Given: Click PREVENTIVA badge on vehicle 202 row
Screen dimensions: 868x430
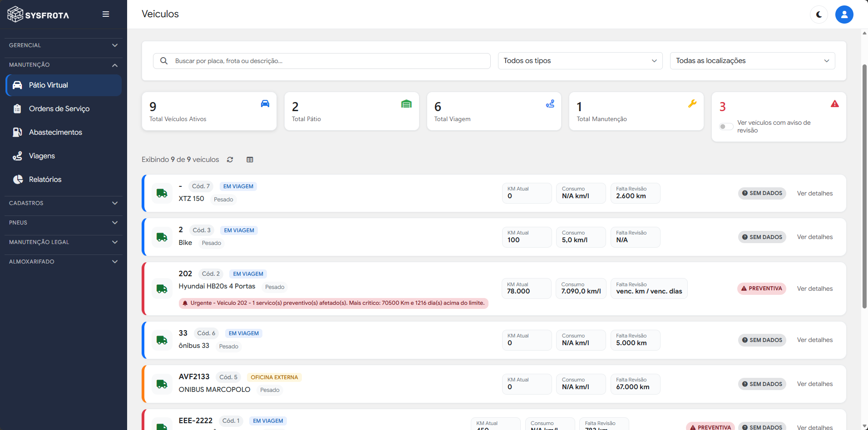Looking at the screenshot, I should 762,288.
